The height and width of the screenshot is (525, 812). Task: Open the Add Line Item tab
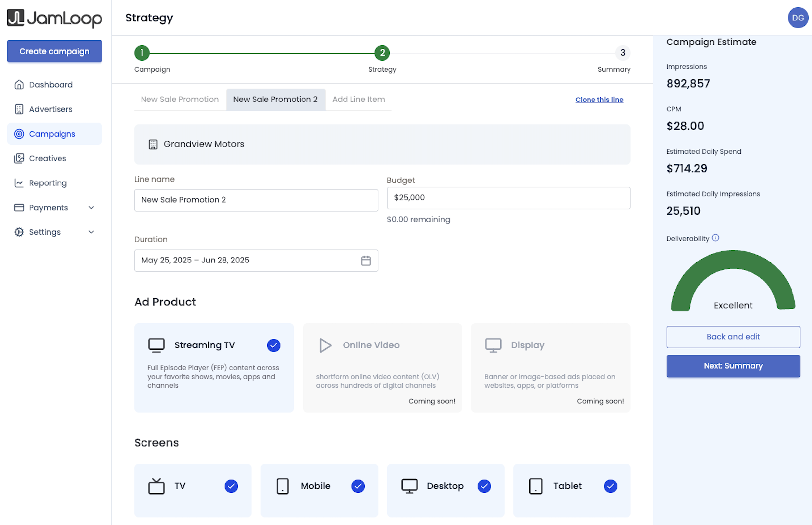(358, 99)
